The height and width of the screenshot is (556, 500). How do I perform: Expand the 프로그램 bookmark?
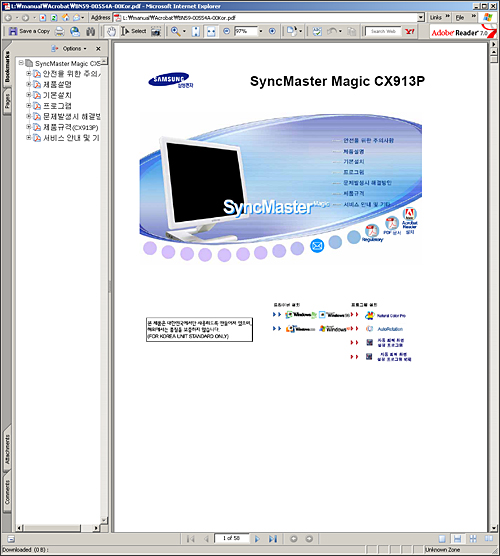(29, 105)
